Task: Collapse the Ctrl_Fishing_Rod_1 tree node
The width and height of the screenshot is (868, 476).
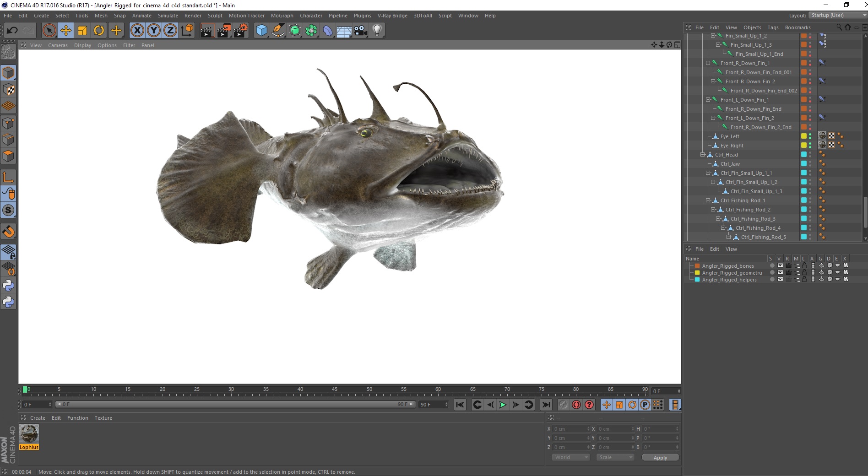Action: pos(708,200)
